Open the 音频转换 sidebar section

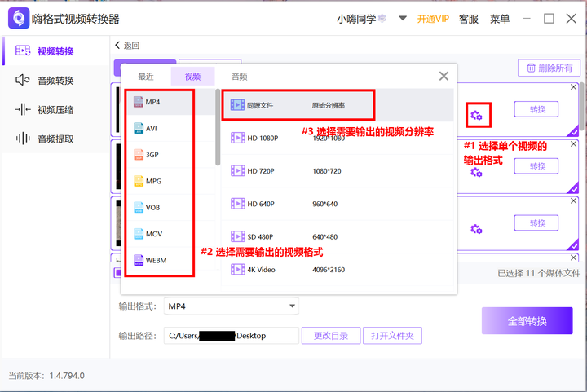(55, 80)
